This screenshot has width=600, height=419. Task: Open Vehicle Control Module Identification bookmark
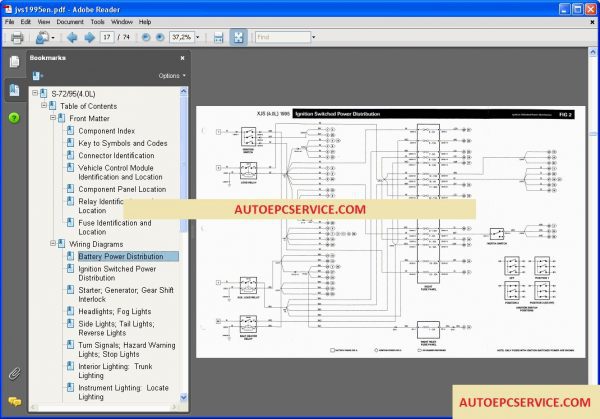coord(120,172)
